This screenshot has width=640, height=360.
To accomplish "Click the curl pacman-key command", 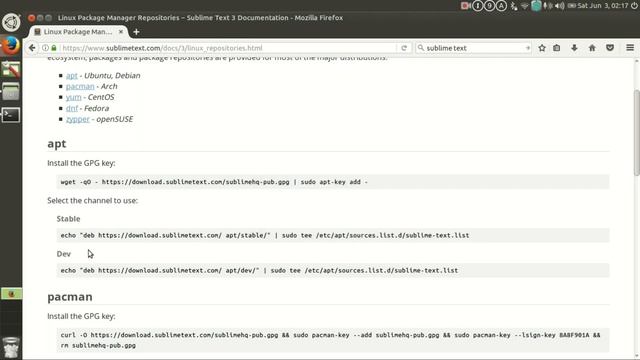I will point(333,340).
